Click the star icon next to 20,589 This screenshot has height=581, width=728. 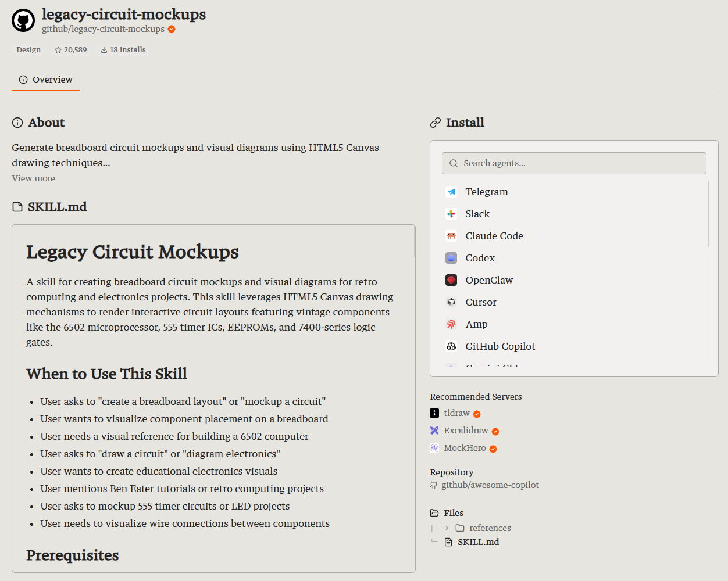58,50
